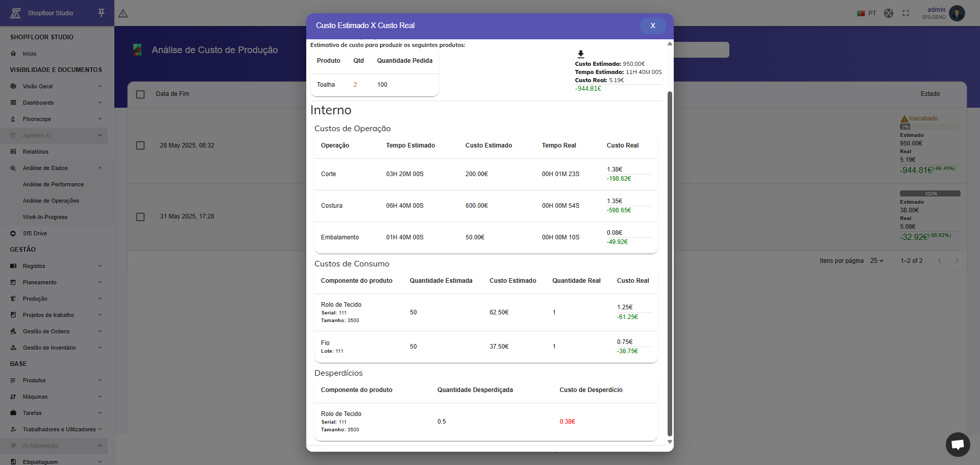Click the download icon in cost dialog
This screenshot has height=465, width=980.
pos(580,54)
